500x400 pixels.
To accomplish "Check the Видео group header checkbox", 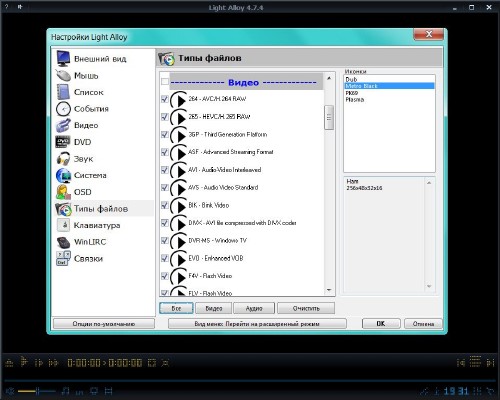I will (164, 82).
